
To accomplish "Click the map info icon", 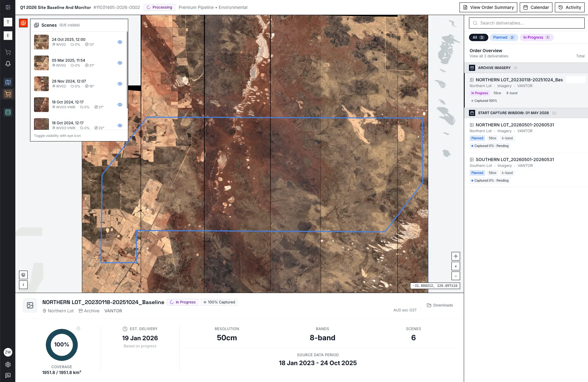I will [23, 285].
